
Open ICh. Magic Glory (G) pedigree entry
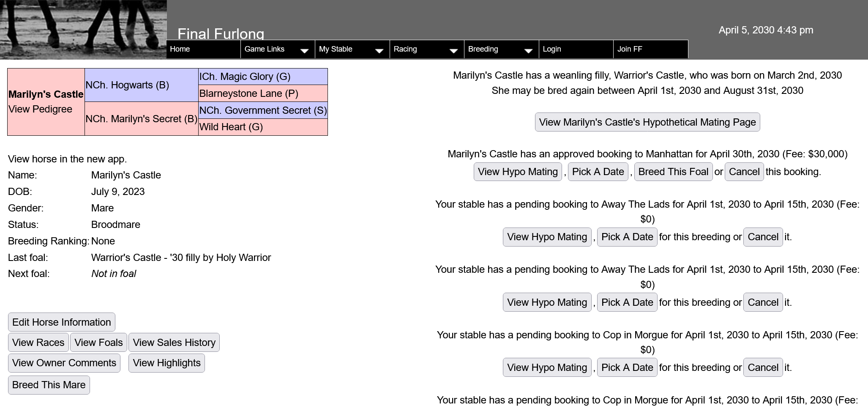pyautogui.click(x=245, y=77)
